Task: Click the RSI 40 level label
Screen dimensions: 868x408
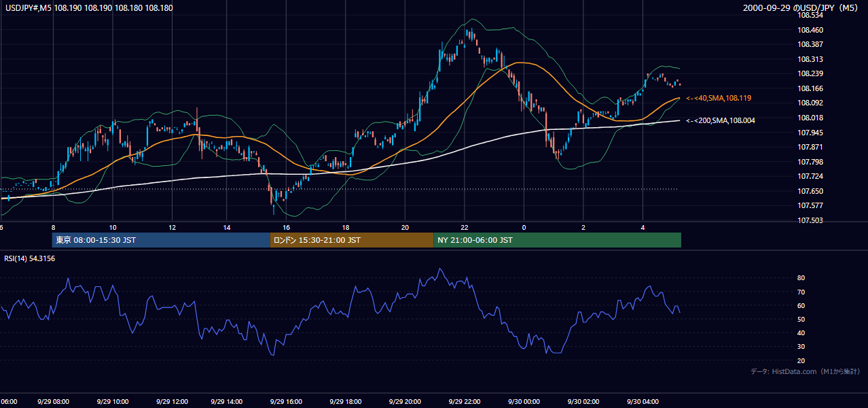Action: pos(801,333)
